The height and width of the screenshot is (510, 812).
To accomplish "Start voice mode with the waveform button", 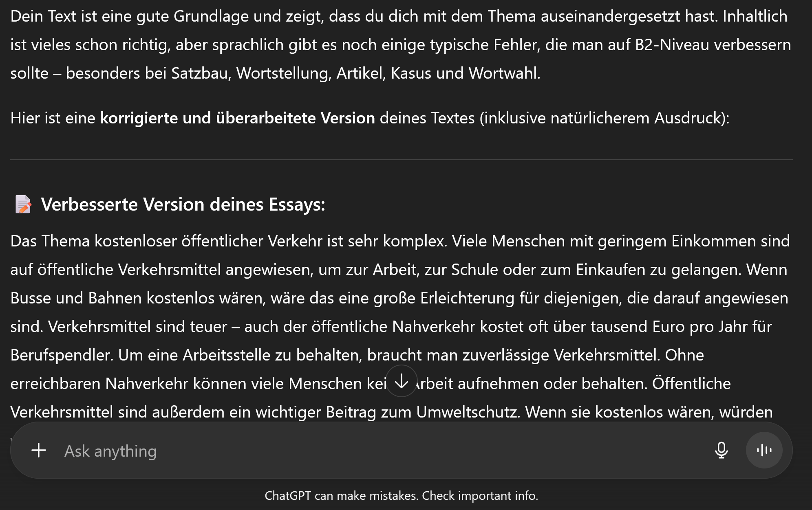I will pyautogui.click(x=764, y=451).
